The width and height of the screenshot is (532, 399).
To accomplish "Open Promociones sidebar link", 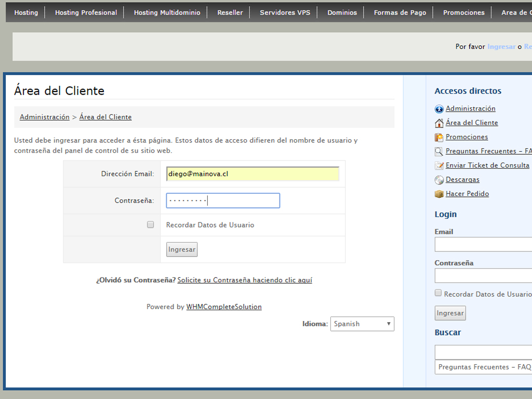I will (467, 137).
